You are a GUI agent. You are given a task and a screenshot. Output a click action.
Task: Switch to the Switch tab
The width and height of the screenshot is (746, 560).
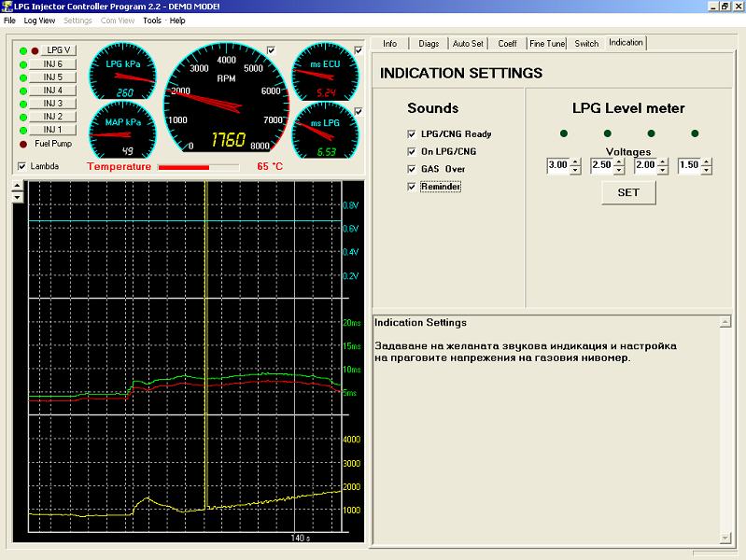pos(586,43)
